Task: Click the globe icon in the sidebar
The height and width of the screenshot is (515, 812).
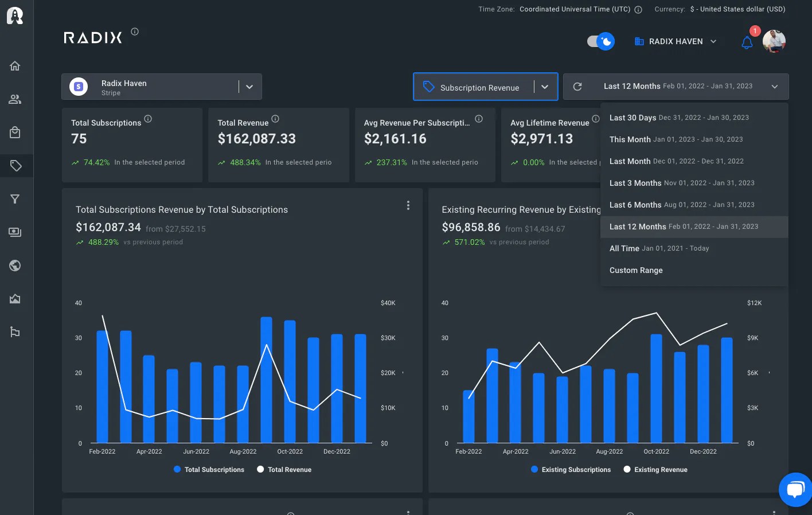Action: (15, 265)
